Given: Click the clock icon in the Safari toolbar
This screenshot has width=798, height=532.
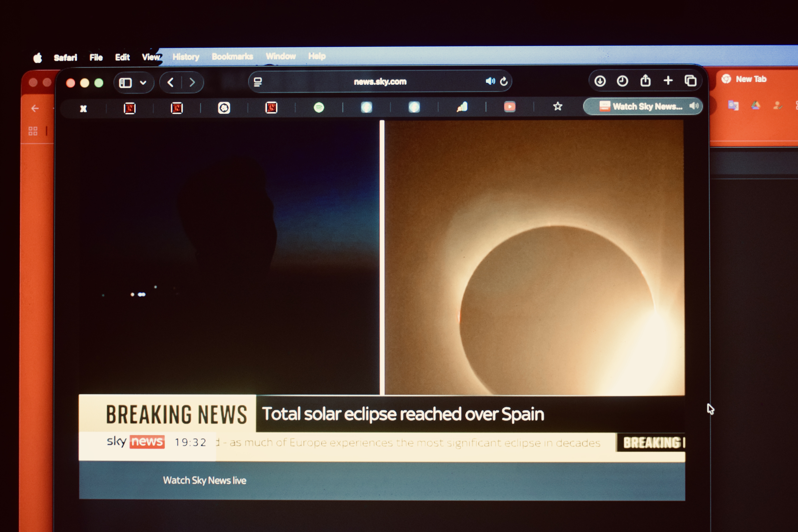Looking at the screenshot, I should tap(622, 81).
